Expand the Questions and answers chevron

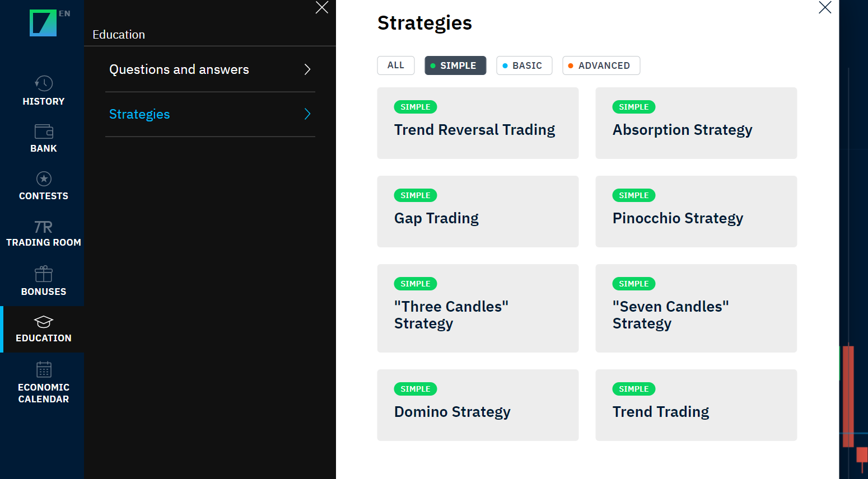click(307, 69)
